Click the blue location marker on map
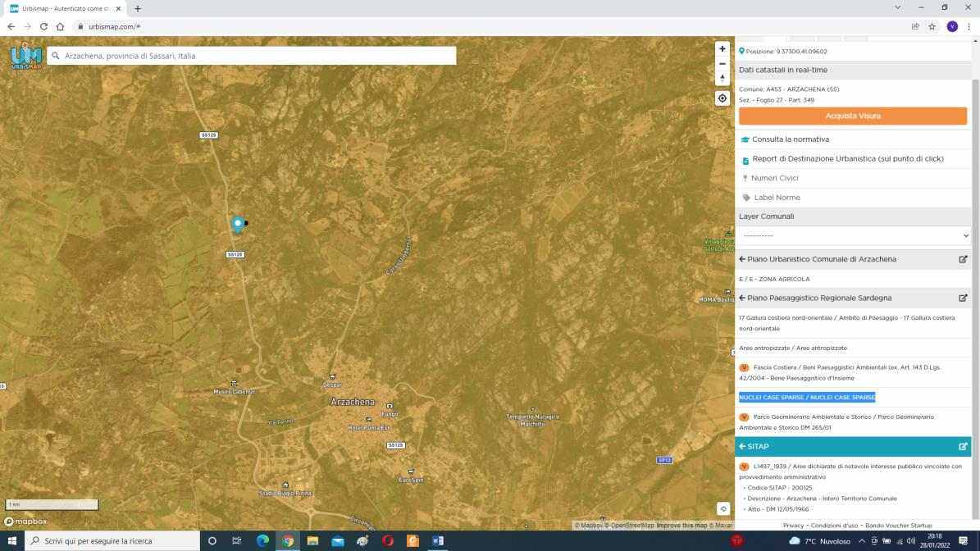Screen dimensions: 980x551 (x=238, y=223)
